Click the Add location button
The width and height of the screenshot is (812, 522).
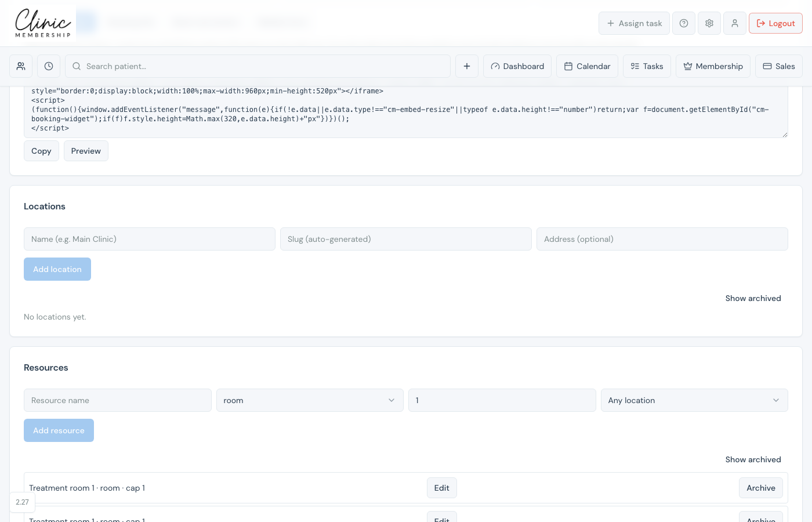(x=57, y=269)
